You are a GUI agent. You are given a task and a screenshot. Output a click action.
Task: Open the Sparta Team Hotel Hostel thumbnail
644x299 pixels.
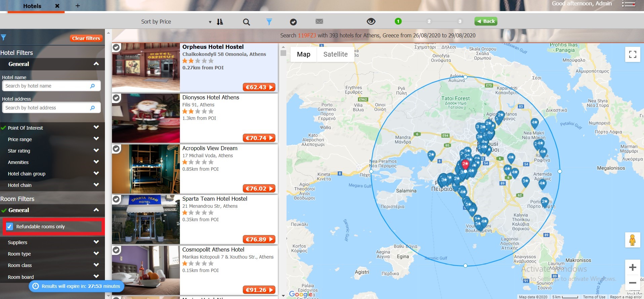click(146, 220)
